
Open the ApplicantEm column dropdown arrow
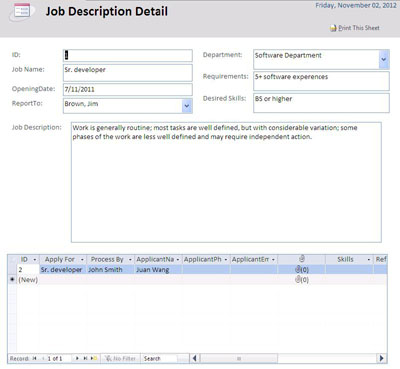tap(273, 259)
